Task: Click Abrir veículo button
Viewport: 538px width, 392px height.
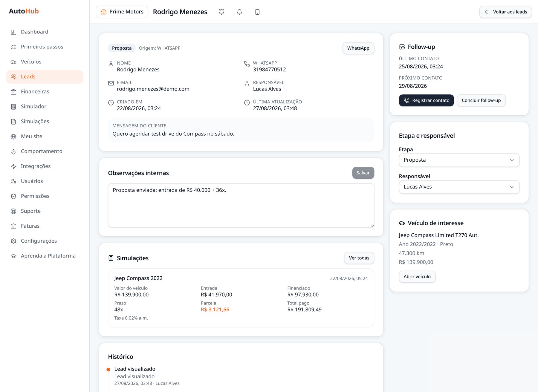Action: click(x=417, y=277)
